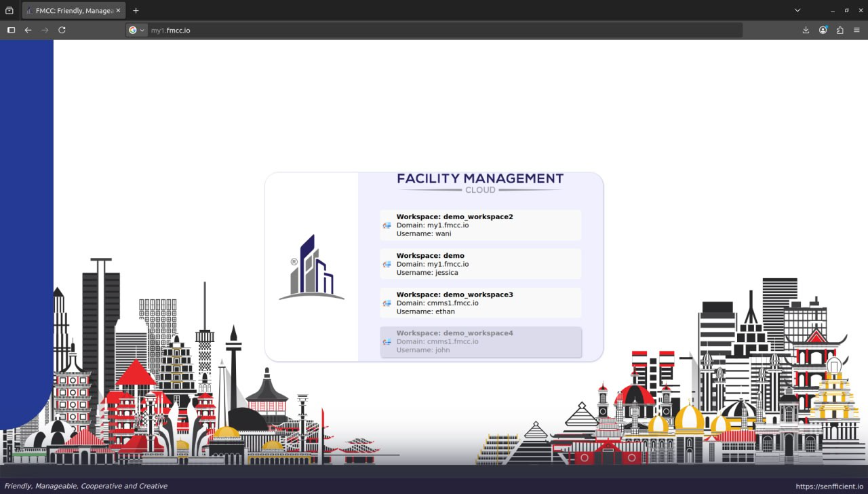
Task: Click the FMCC building logo
Action: coord(312,267)
